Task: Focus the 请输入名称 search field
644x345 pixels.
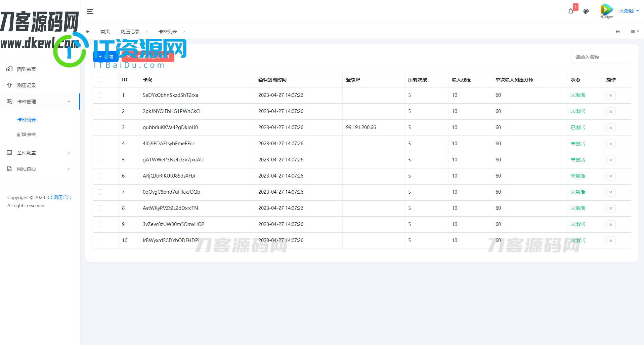Action: (x=601, y=57)
